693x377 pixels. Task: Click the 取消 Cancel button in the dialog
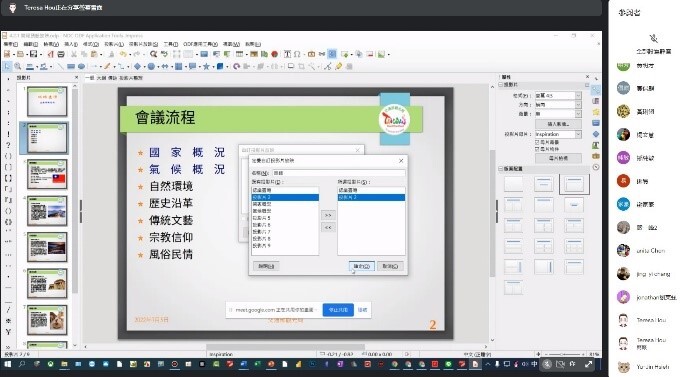(390, 266)
